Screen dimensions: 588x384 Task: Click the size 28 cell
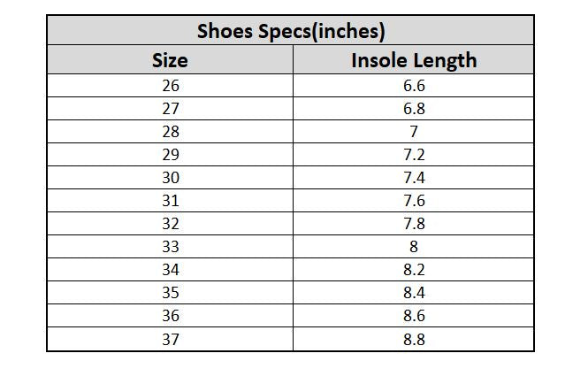click(171, 131)
